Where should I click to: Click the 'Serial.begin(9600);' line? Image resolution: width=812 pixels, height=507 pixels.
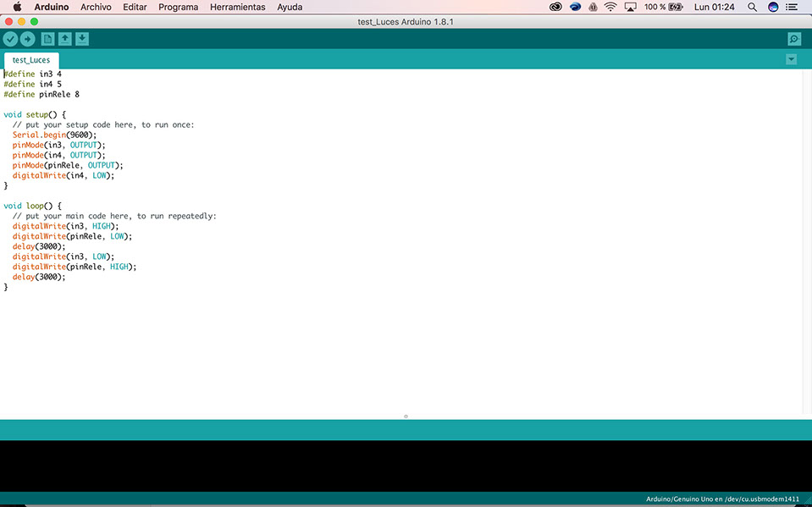(54, 135)
